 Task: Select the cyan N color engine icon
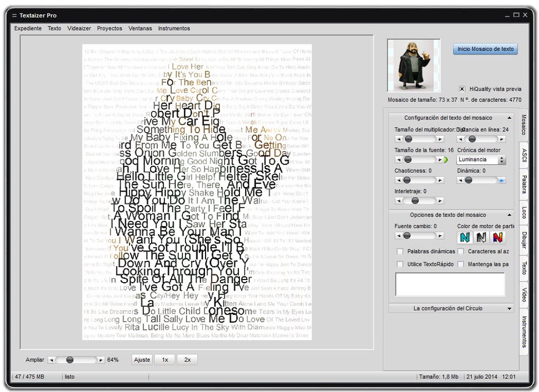pyautogui.click(x=464, y=237)
